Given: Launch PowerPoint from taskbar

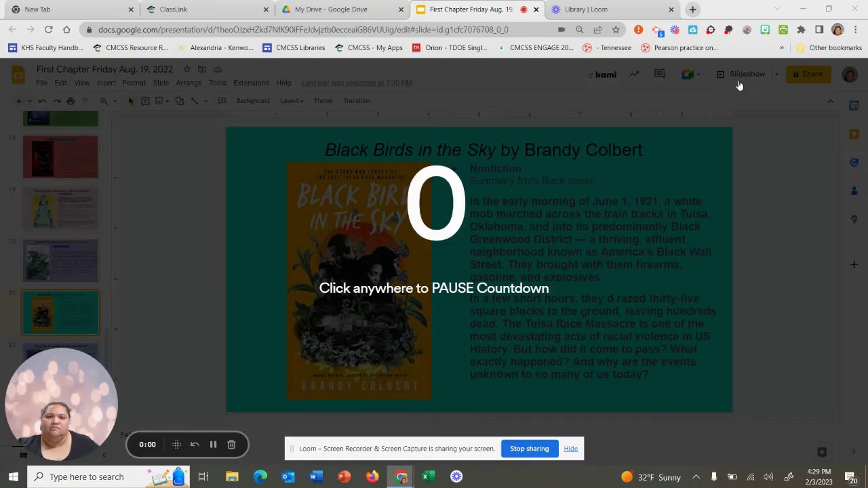Looking at the screenshot, I should (344, 476).
